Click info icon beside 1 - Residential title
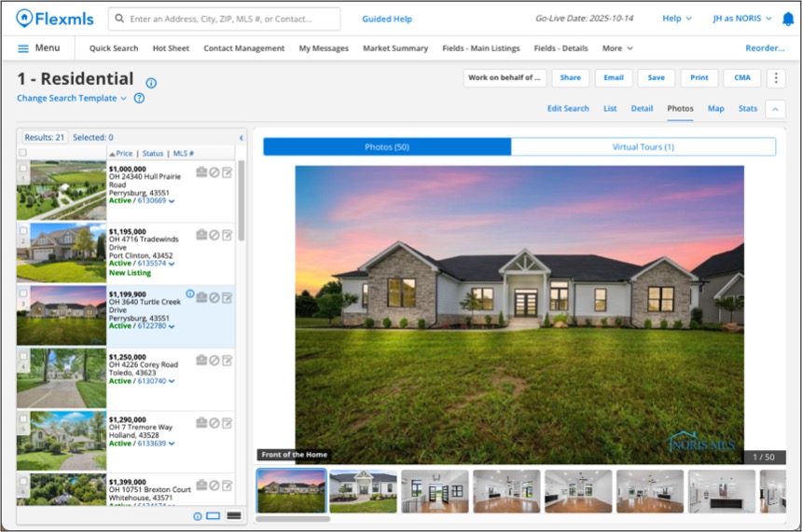This screenshot has height=532, width=802. (x=151, y=83)
